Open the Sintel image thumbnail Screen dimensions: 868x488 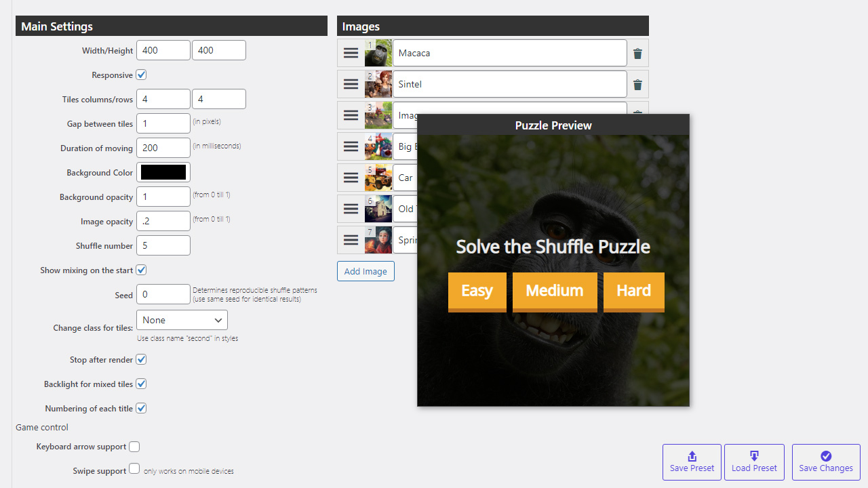pyautogui.click(x=378, y=84)
